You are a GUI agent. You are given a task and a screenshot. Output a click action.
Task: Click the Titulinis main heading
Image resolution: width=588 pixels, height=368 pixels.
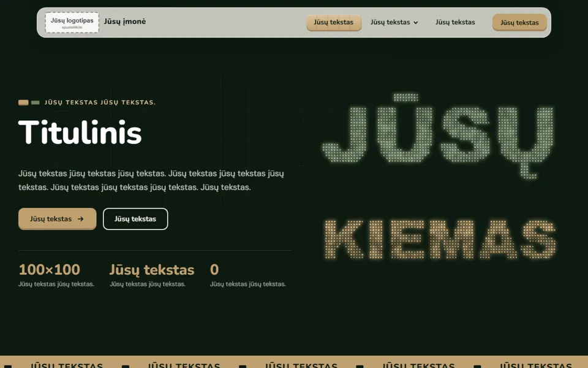80,132
